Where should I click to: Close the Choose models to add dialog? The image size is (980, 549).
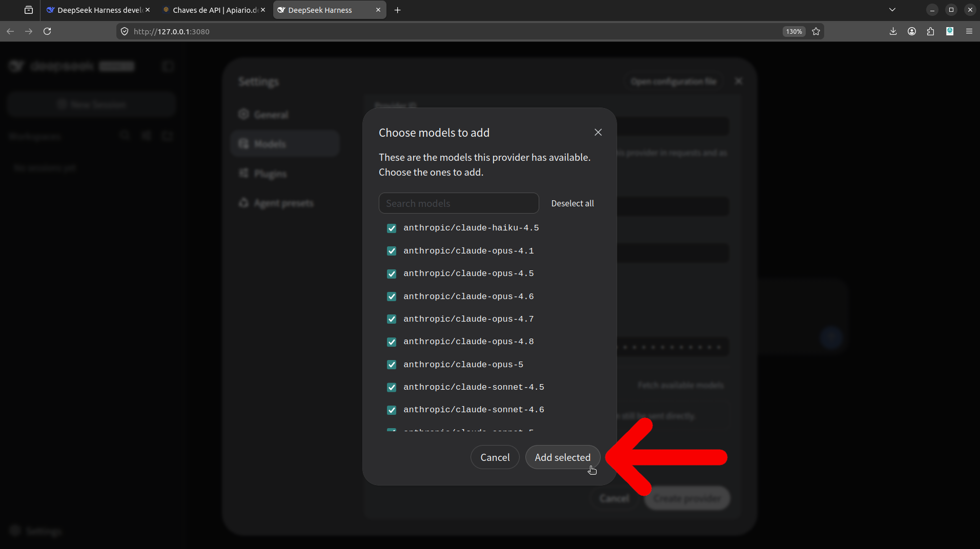click(x=598, y=132)
